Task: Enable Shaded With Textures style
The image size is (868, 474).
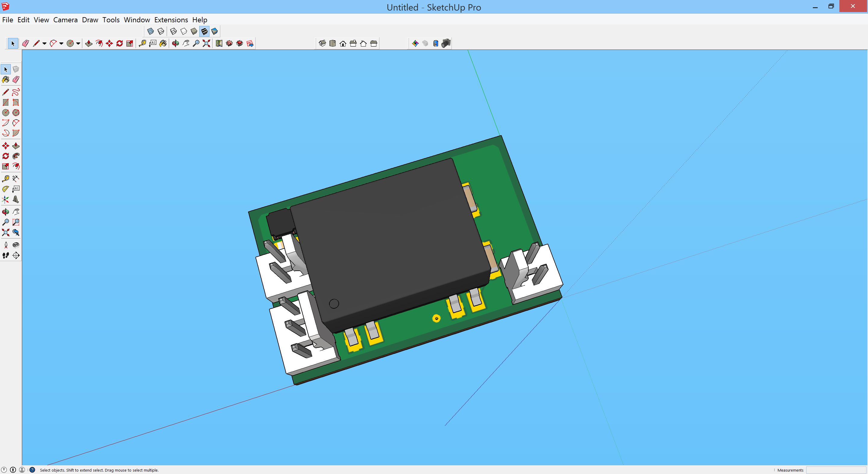Action: click(x=204, y=31)
